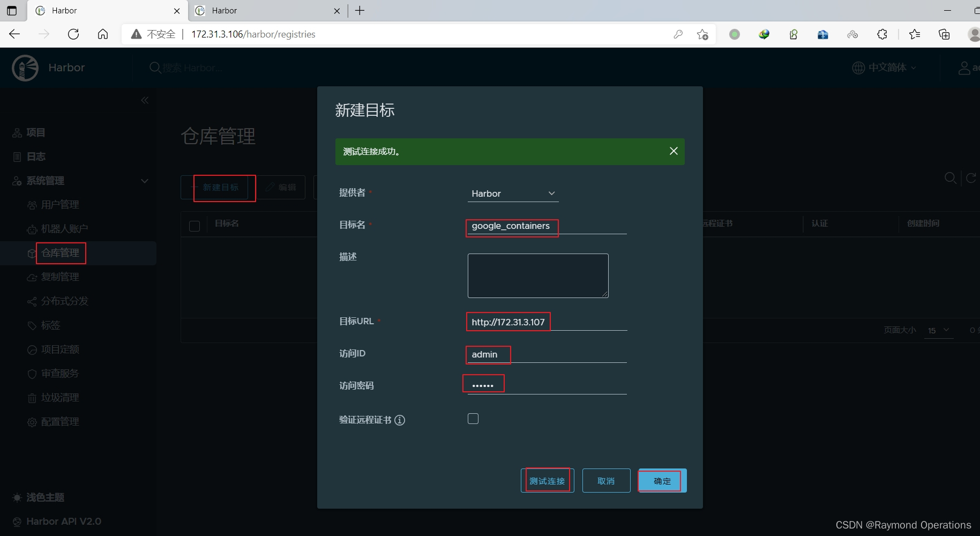Open browser collections icon

coord(944,34)
